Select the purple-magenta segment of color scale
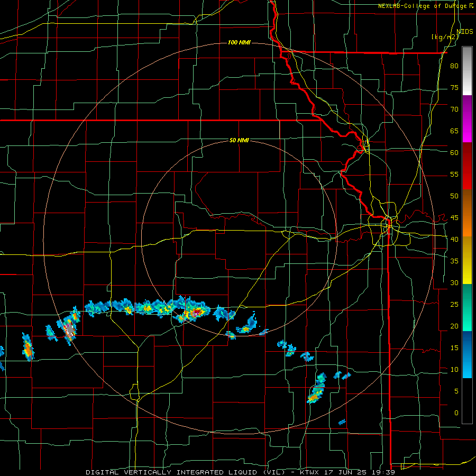476x476 pixels. 467,118
